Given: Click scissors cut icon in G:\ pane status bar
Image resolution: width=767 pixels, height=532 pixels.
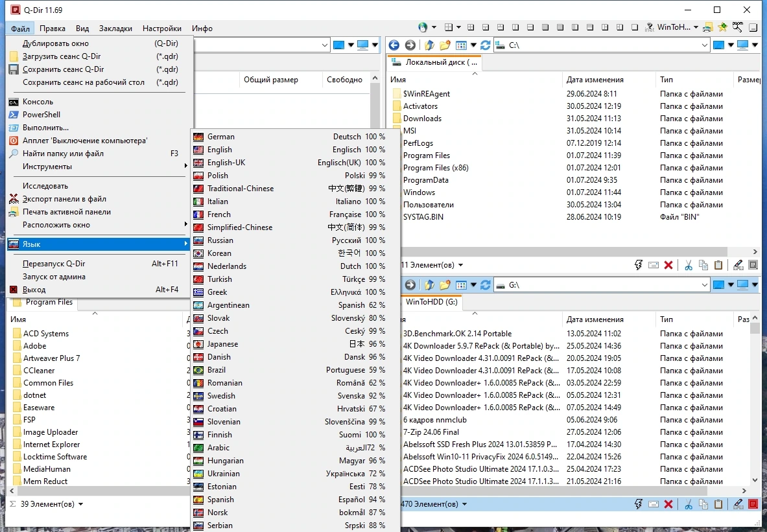Looking at the screenshot, I should click(x=689, y=504).
